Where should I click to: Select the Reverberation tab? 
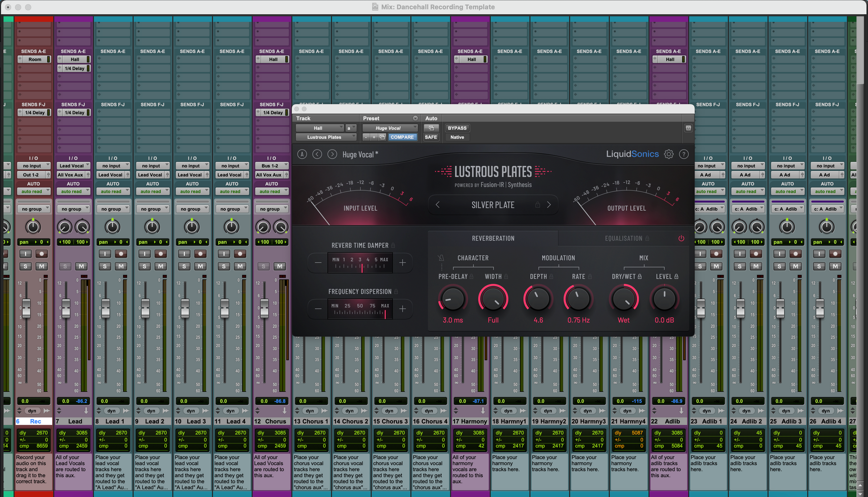click(x=493, y=238)
